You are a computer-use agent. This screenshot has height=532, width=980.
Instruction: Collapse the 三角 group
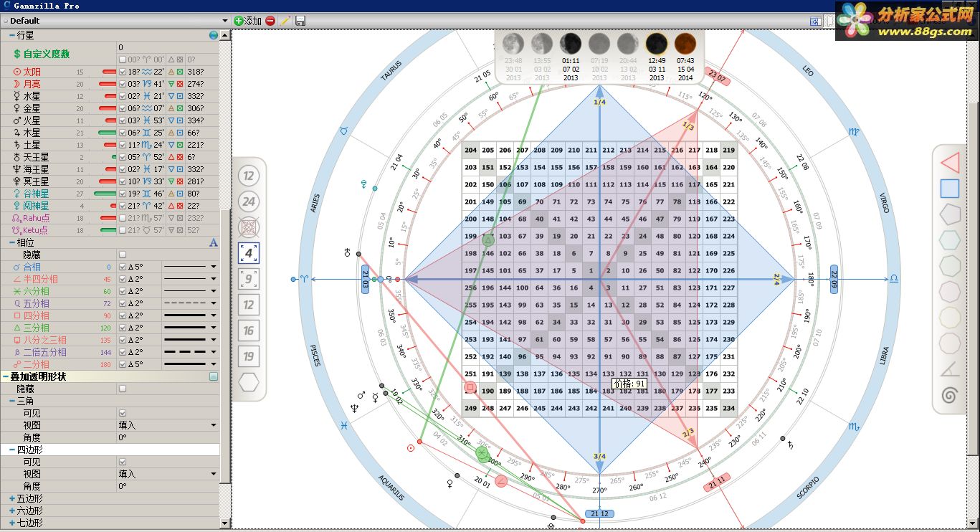[x=11, y=401]
